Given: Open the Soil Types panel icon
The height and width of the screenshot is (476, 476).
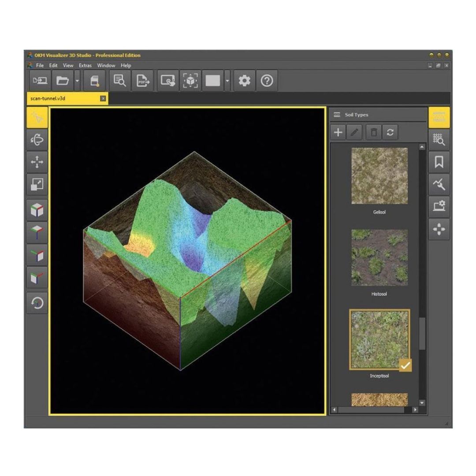Looking at the screenshot, I should click(x=439, y=118).
